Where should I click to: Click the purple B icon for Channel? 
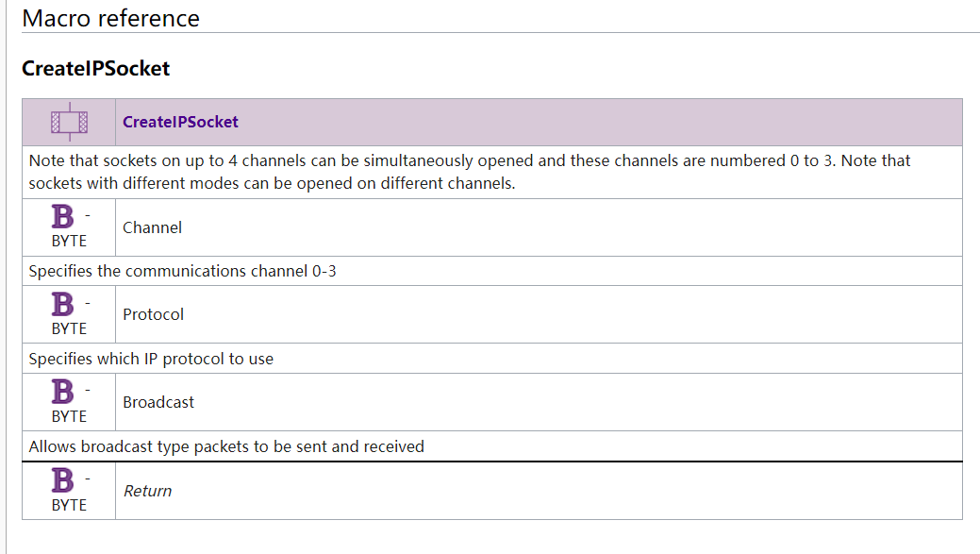point(62,217)
